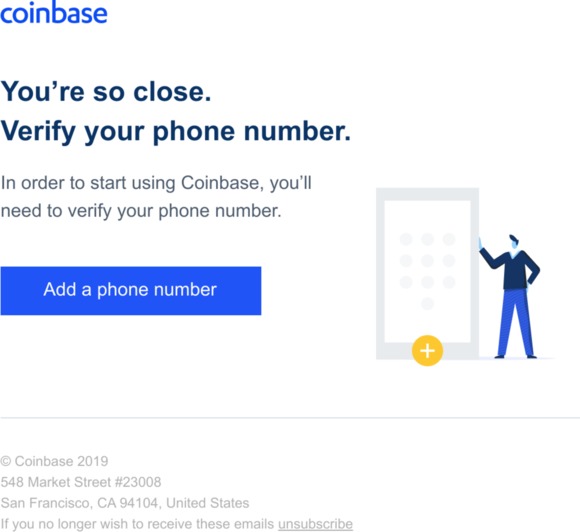Click the © Coinbase 2019 footer text
The height and width of the screenshot is (532, 580).
(54, 461)
